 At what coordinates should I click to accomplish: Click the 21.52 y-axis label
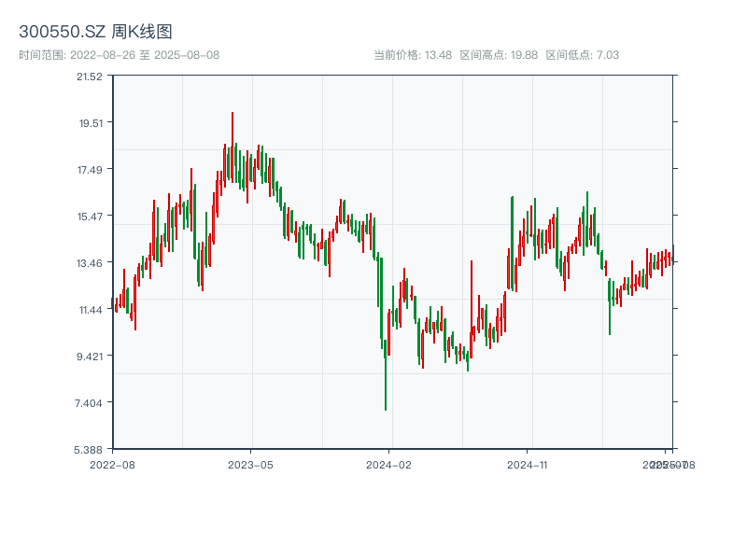pos(90,76)
